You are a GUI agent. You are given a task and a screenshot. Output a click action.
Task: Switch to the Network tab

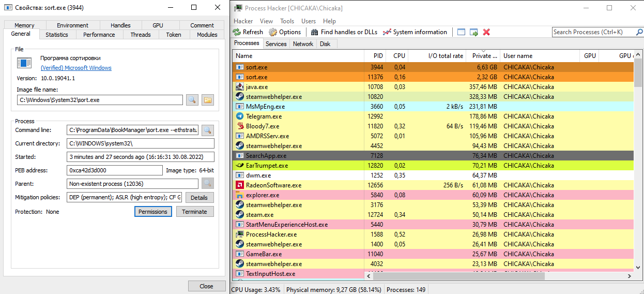point(303,44)
